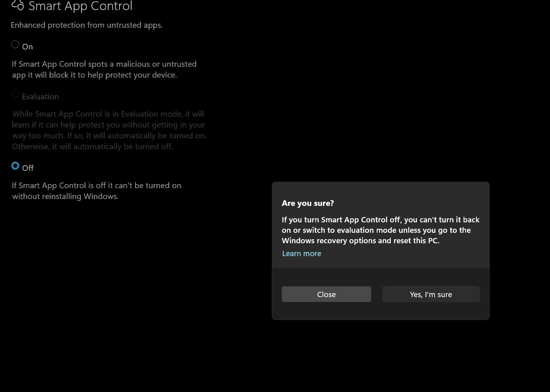
Task: Click text 'without reinstalling Windows.'
Action: click(66, 196)
